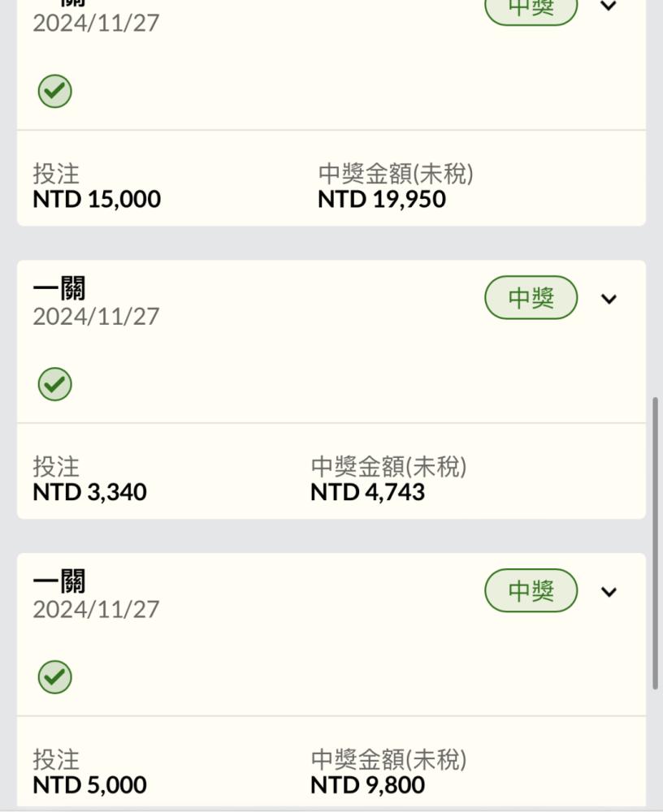The image size is (663, 812).
Task: Select 一關 title of NTD 3,340 bet
Action: [59, 288]
